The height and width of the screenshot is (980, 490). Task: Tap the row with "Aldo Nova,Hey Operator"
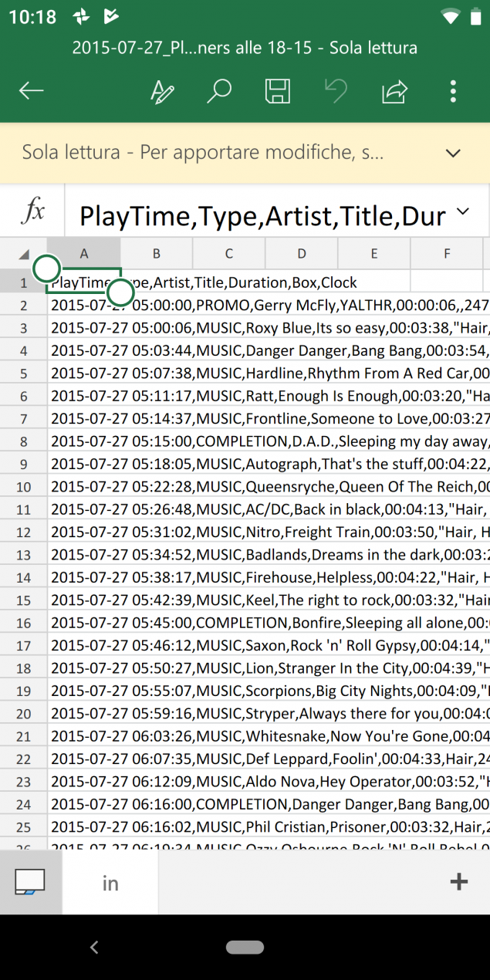click(x=269, y=781)
